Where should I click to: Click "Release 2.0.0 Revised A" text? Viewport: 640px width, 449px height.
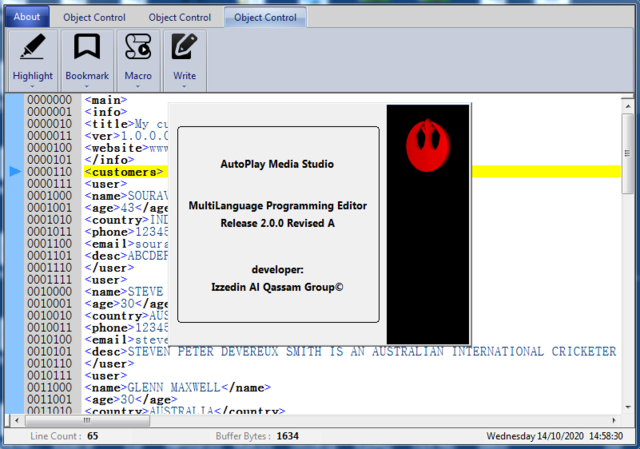(278, 223)
